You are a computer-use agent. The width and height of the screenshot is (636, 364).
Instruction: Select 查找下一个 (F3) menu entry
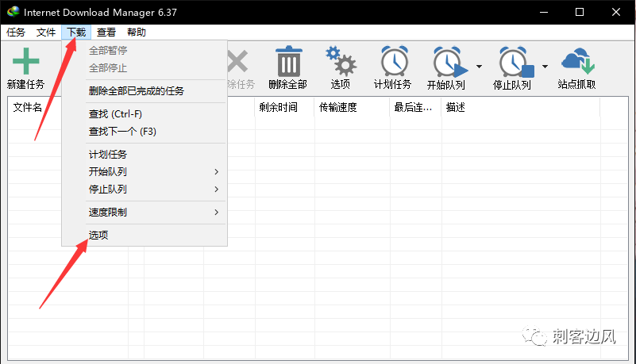pyautogui.click(x=145, y=132)
